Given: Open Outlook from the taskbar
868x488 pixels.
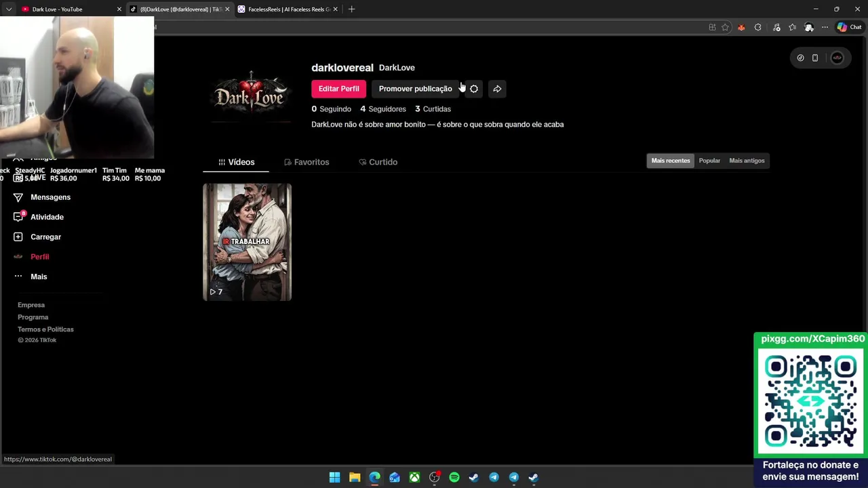Looking at the screenshot, I should 395,477.
